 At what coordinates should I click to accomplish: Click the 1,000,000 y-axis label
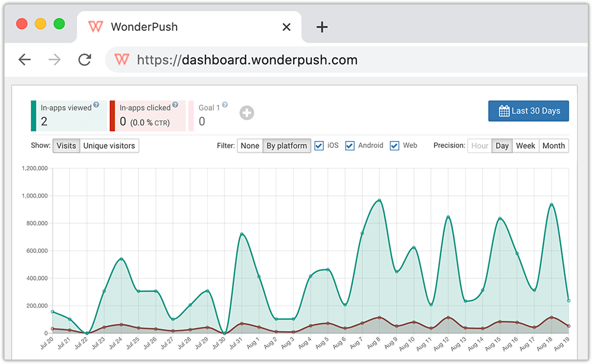[35, 196]
